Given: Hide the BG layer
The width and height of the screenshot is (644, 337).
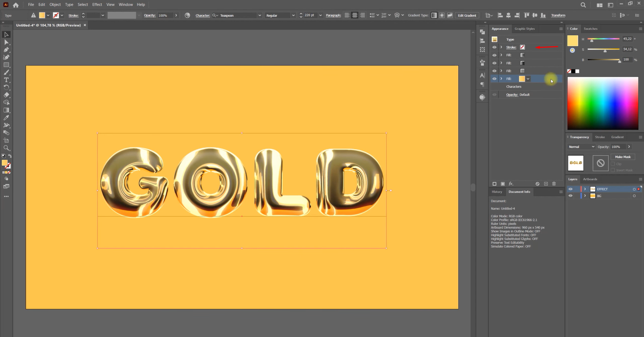Looking at the screenshot, I should (x=570, y=196).
